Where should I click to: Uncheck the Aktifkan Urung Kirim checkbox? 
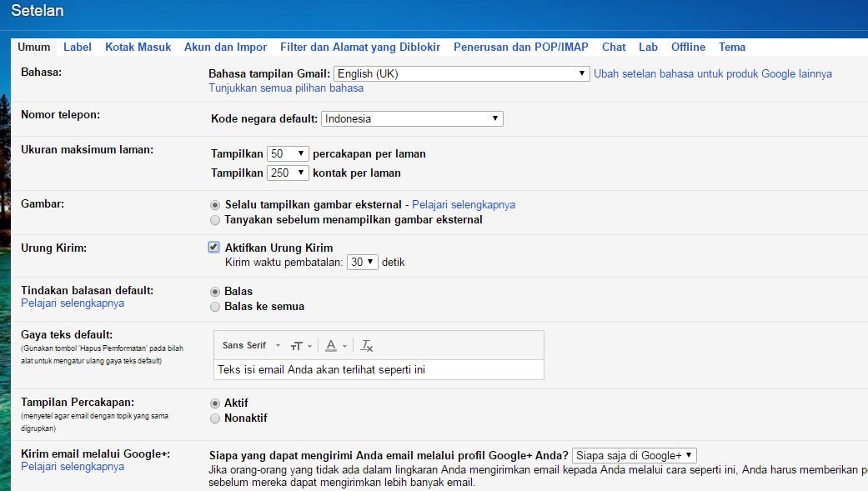[x=214, y=248]
